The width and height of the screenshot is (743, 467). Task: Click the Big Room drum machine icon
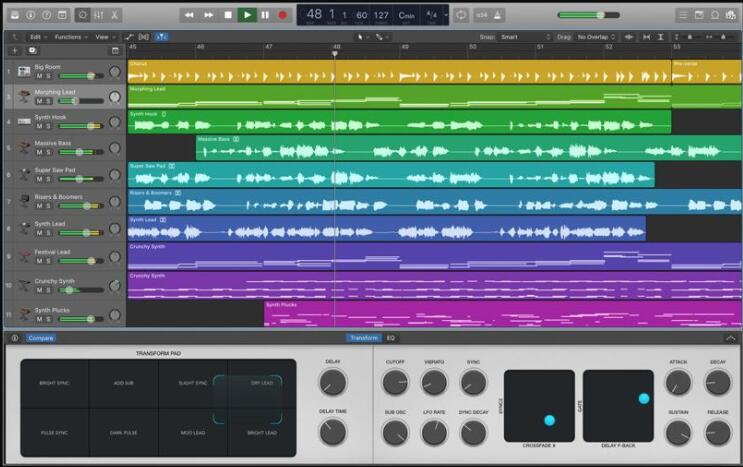point(24,72)
